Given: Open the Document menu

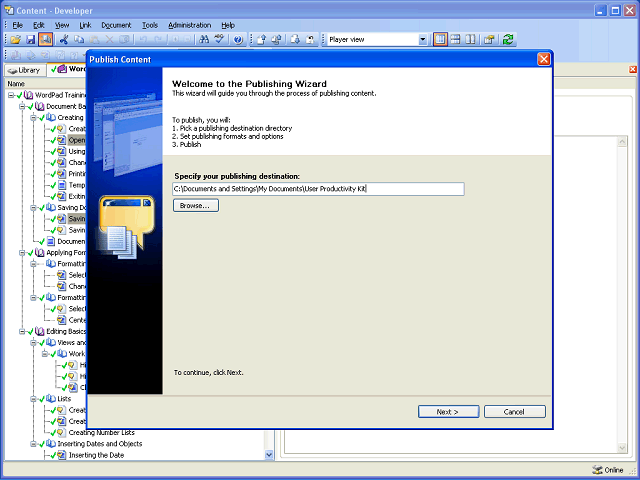Looking at the screenshot, I should (116, 25).
